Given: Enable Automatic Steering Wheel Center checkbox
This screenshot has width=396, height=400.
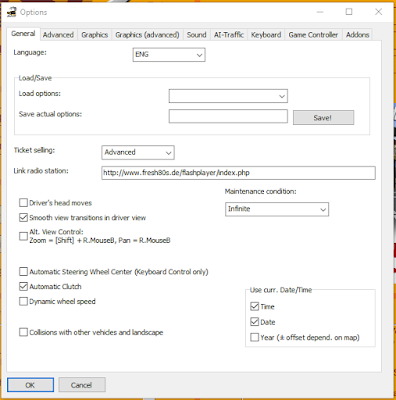Looking at the screenshot, I should click(23, 272).
